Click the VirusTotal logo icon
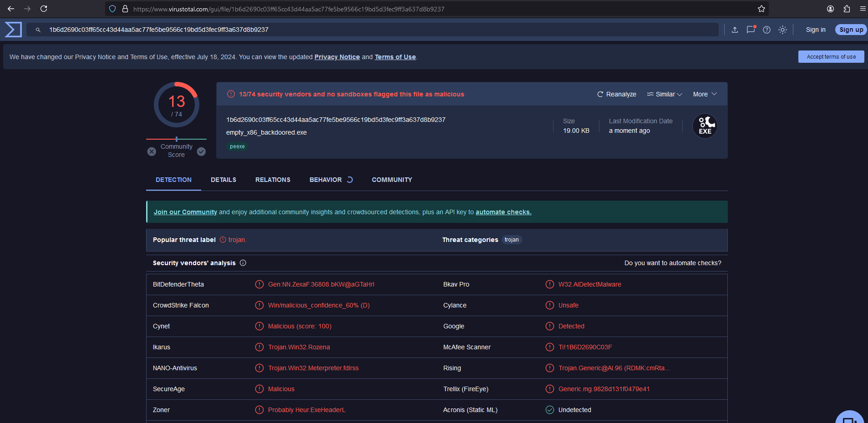The image size is (868, 423). click(x=13, y=30)
